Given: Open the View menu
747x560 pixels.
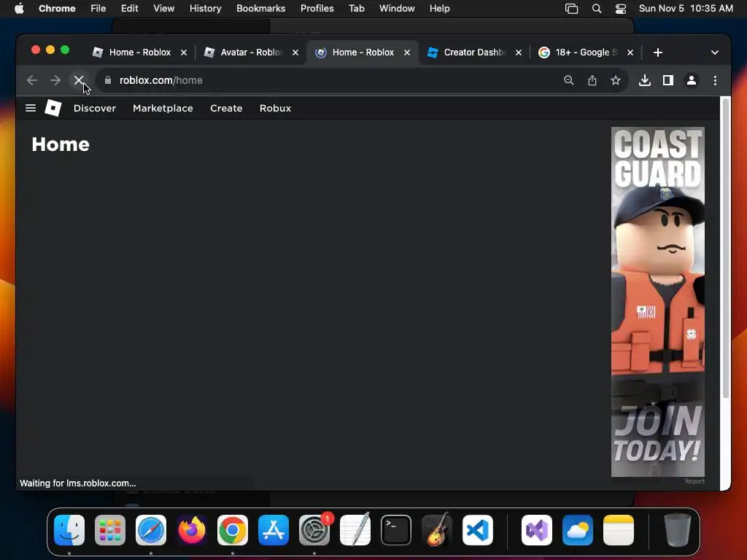Looking at the screenshot, I should [164, 9].
